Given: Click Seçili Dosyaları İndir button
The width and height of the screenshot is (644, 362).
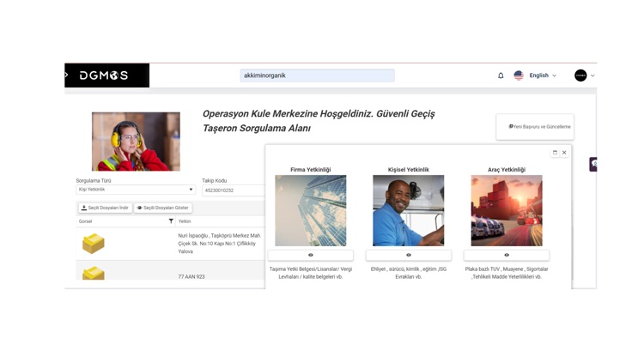Looking at the screenshot, I should (105, 208).
